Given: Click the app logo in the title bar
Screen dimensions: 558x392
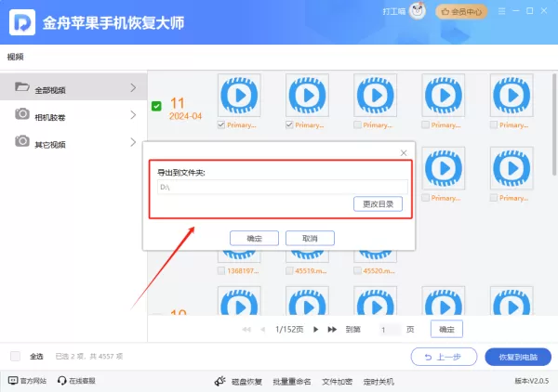Looking at the screenshot, I should point(22,22).
